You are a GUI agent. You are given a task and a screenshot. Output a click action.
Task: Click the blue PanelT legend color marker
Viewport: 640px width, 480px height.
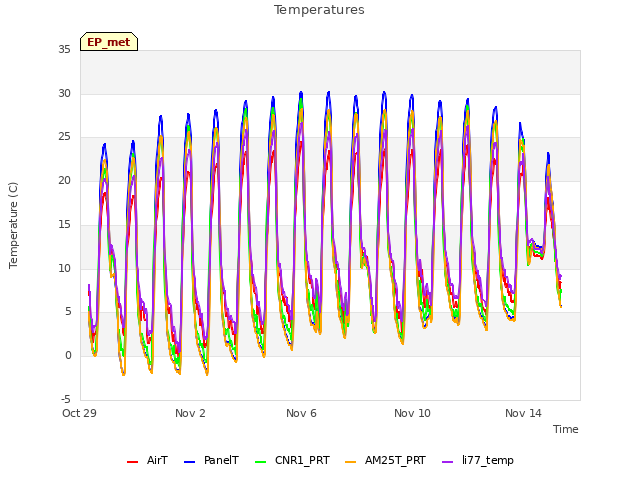point(190,462)
